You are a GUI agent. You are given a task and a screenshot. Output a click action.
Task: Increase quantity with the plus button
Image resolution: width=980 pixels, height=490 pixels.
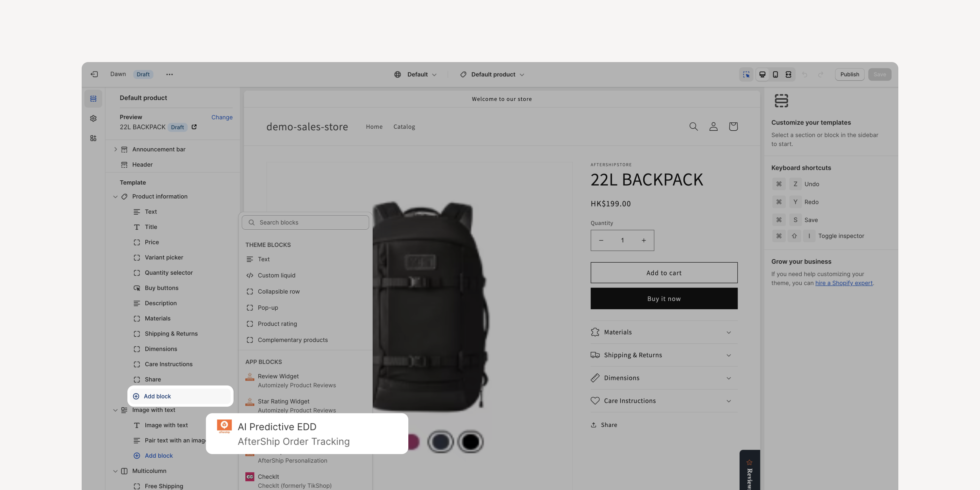click(644, 240)
